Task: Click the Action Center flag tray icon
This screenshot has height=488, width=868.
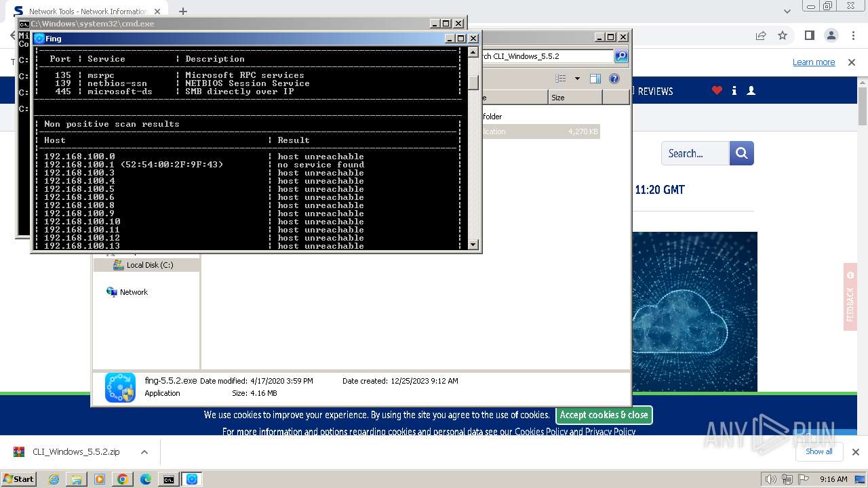Action: [804, 479]
